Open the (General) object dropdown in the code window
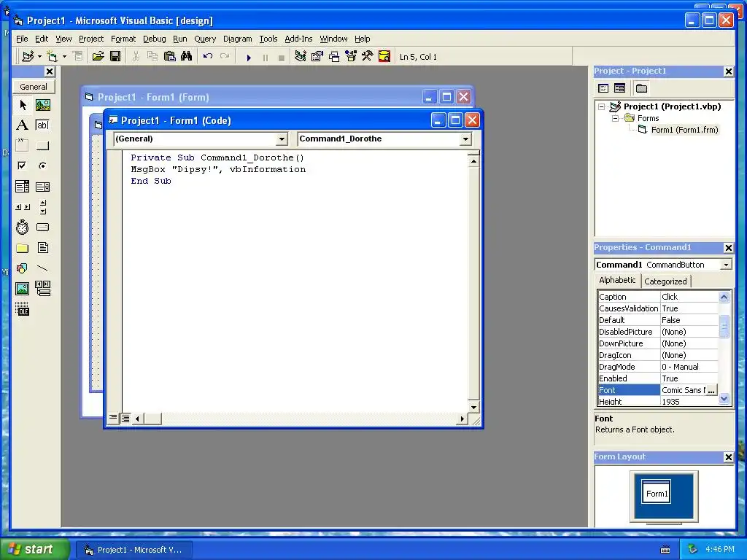Viewport: 747px width, 560px height. (282, 139)
